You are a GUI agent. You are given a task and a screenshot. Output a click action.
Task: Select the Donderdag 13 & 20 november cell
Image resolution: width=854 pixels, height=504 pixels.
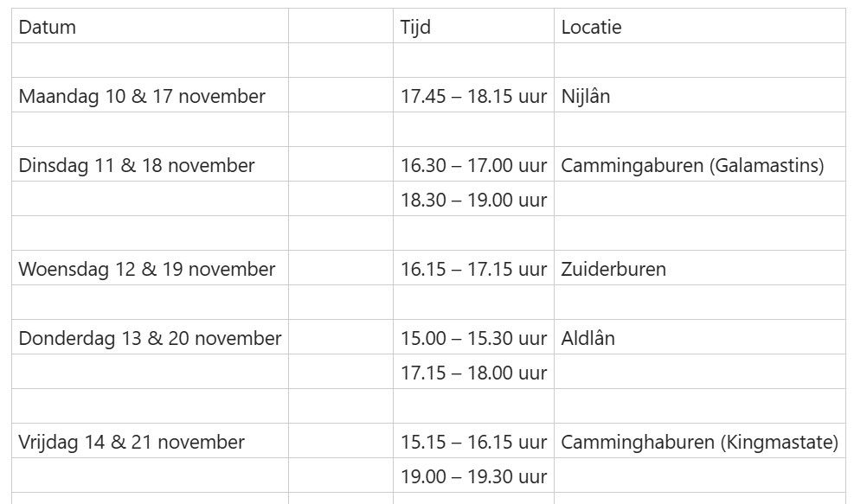(150, 338)
